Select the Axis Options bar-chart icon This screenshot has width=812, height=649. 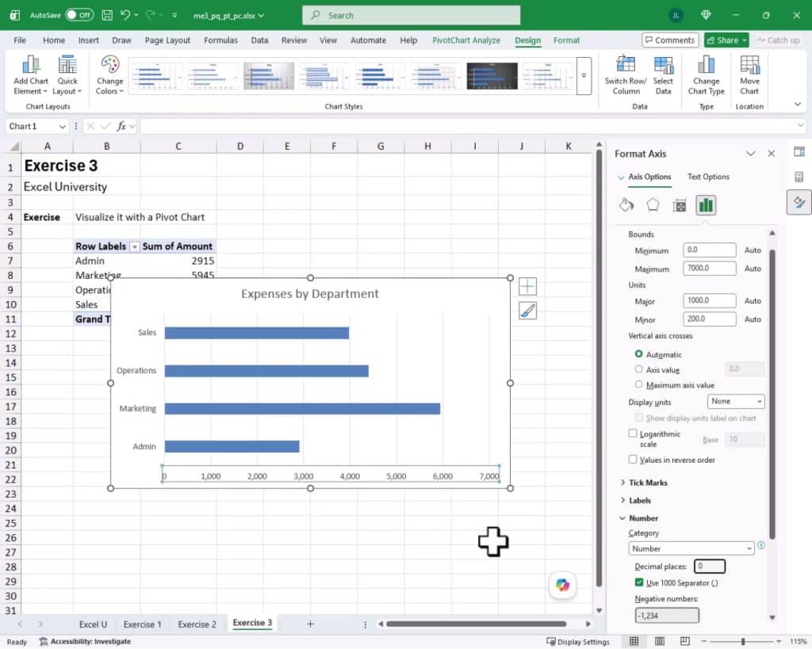coord(706,205)
